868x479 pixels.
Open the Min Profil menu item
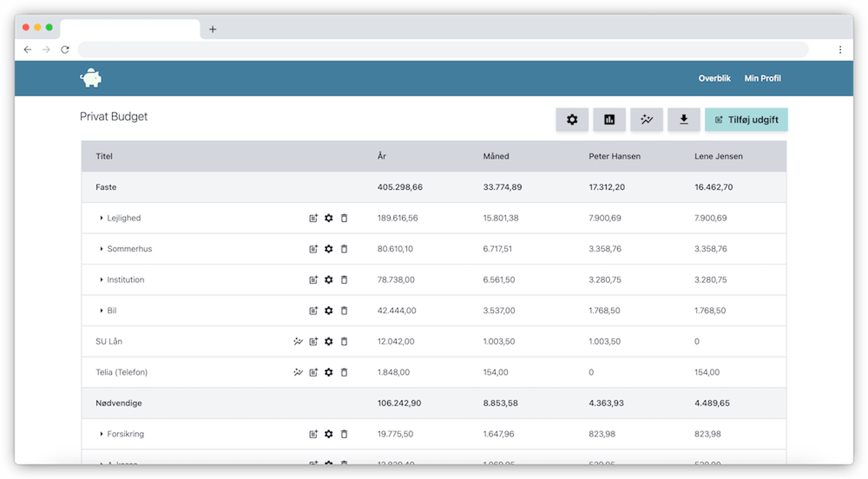762,78
